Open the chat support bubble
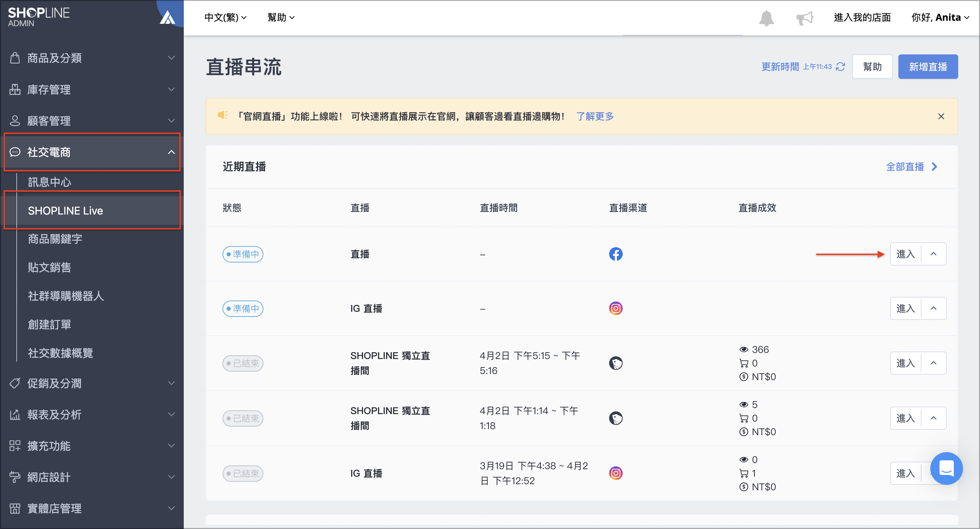Screen dimensions: 980x529 point(946,468)
